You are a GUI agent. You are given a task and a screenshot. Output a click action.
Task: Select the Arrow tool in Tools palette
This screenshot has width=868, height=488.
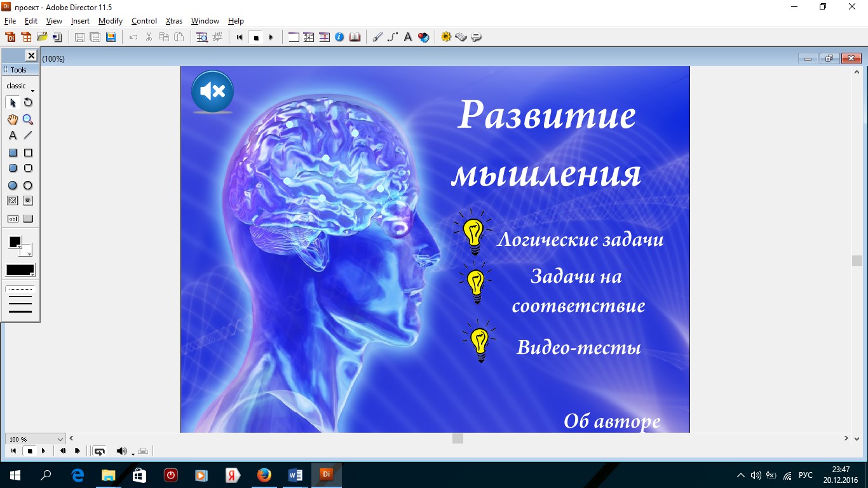coord(13,102)
